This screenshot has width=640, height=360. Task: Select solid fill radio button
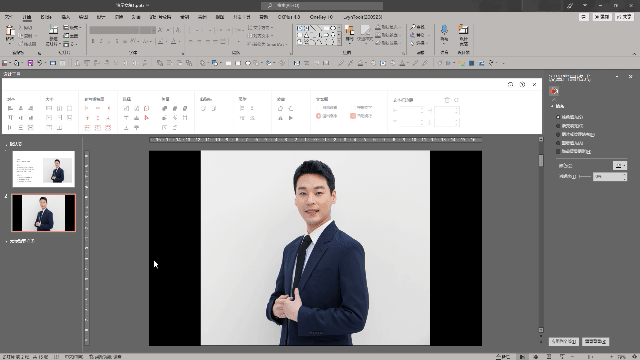[558, 117]
